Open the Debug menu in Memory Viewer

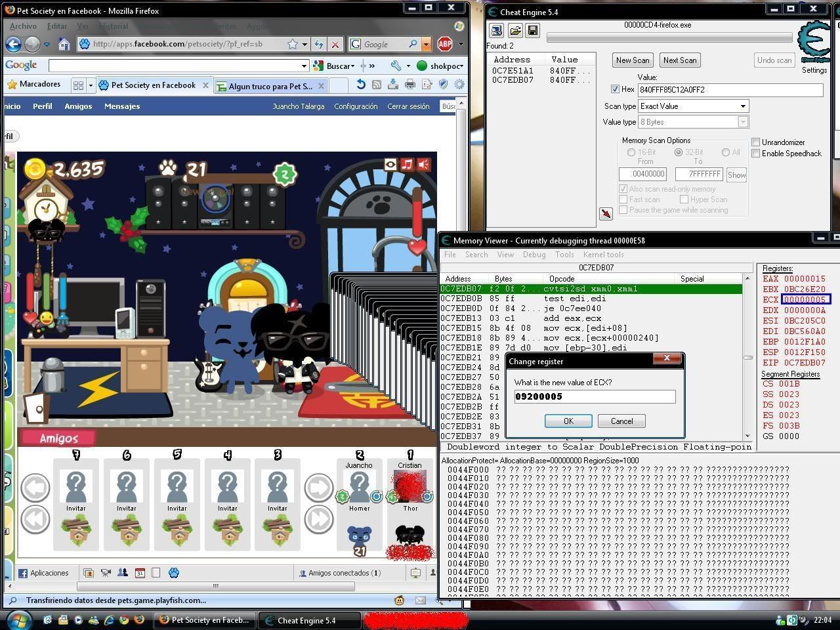point(534,255)
